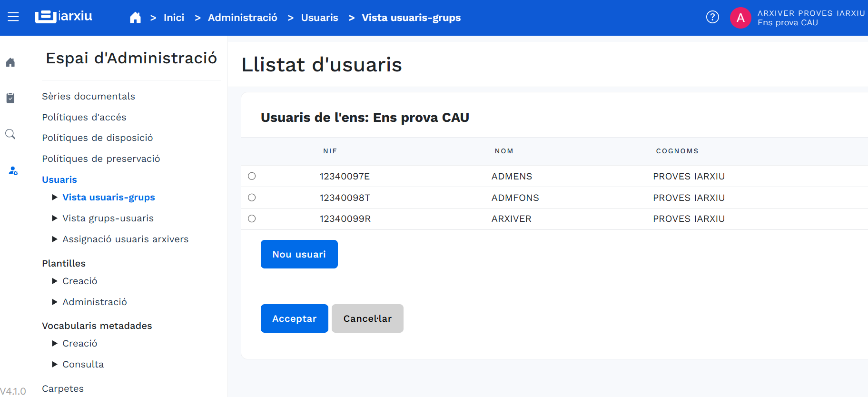This screenshot has height=397, width=868.
Task: Go to Administració breadcrumb
Action: coord(243,18)
